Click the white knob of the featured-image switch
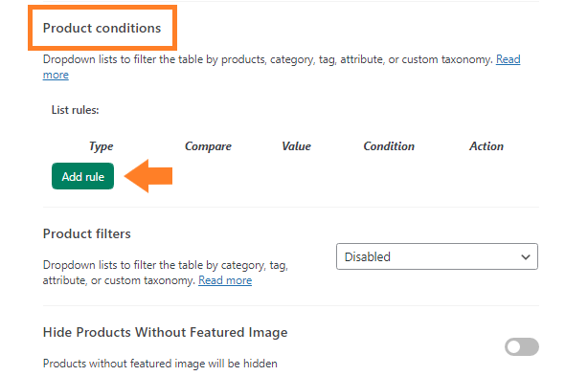The width and height of the screenshot is (588, 376). click(514, 346)
